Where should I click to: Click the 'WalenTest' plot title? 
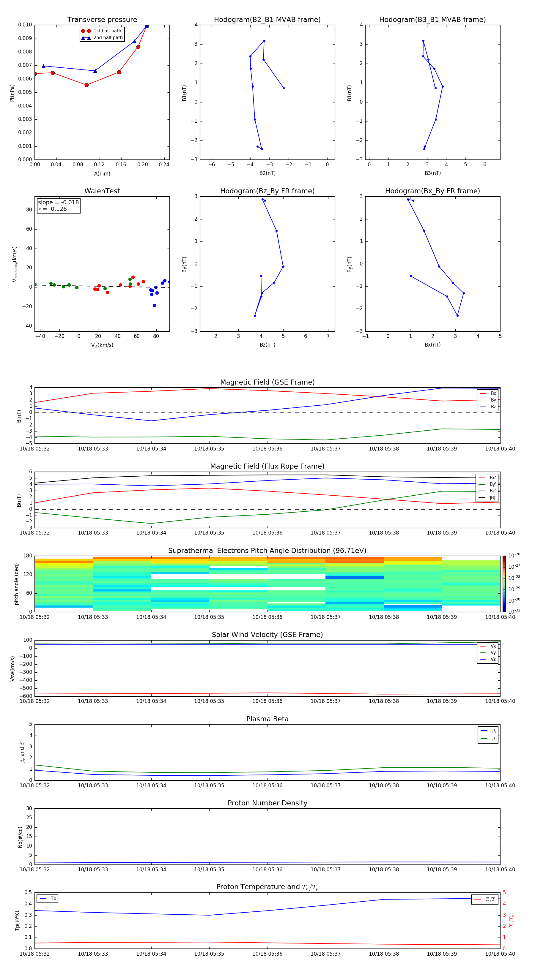[102, 191]
